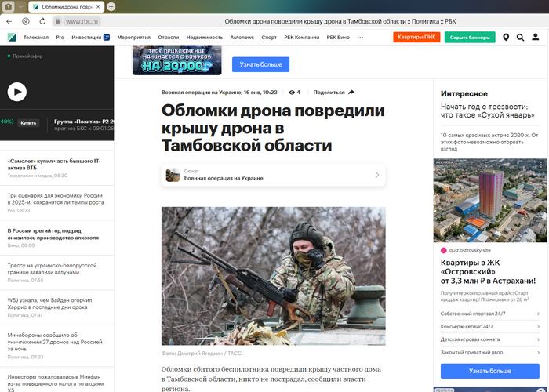Screen dimensions: 549x392
Task: Open new browser tab with plus
Action: tap(111, 6)
